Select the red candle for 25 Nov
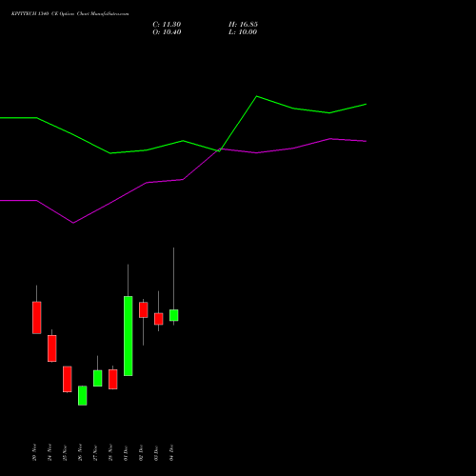The image size is (476, 476). click(68, 379)
